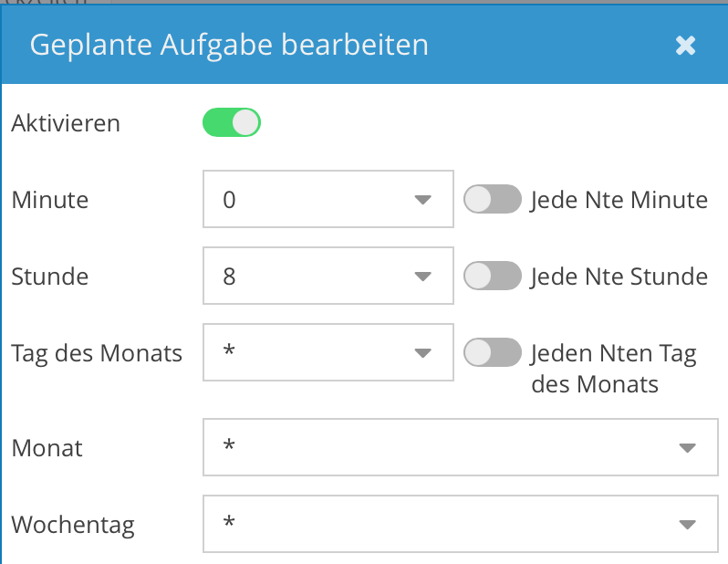
Task: Close the Geplante Aufgabe bearbeiten dialog
Action: [x=685, y=46]
